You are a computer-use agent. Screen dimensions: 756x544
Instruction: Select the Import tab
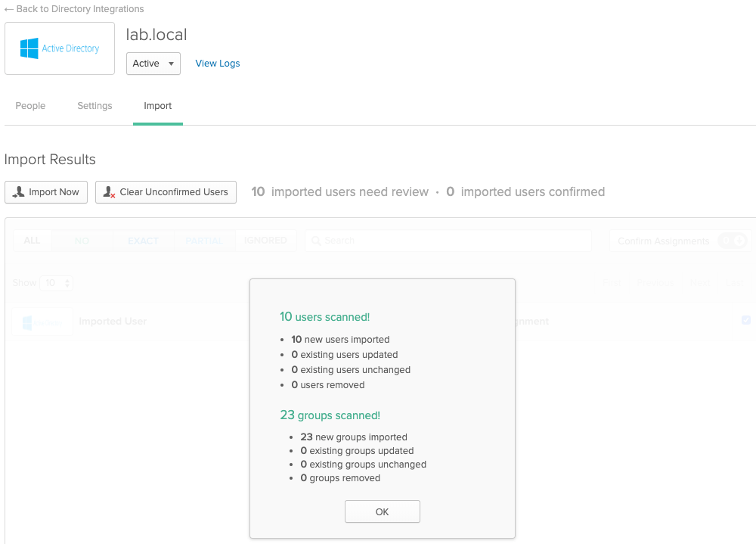[x=158, y=106]
